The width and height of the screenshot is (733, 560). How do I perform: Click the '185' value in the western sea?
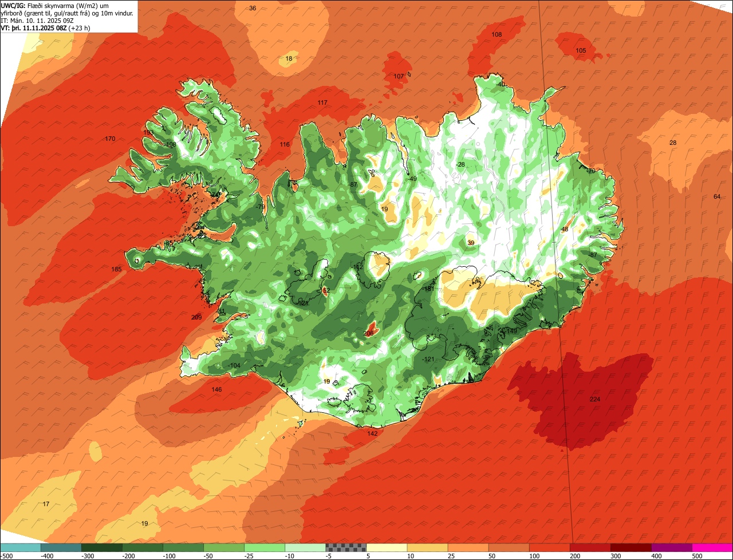pos(116,269)
